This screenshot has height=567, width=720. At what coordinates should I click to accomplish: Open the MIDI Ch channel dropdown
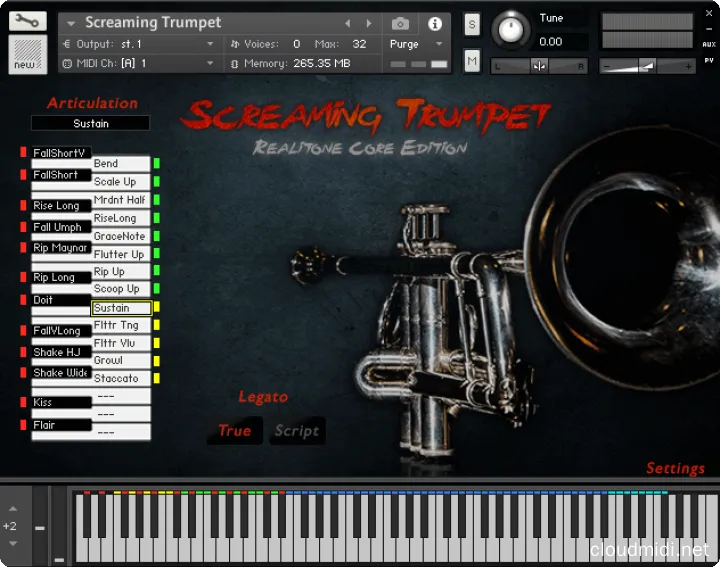(x=210, y=63)
